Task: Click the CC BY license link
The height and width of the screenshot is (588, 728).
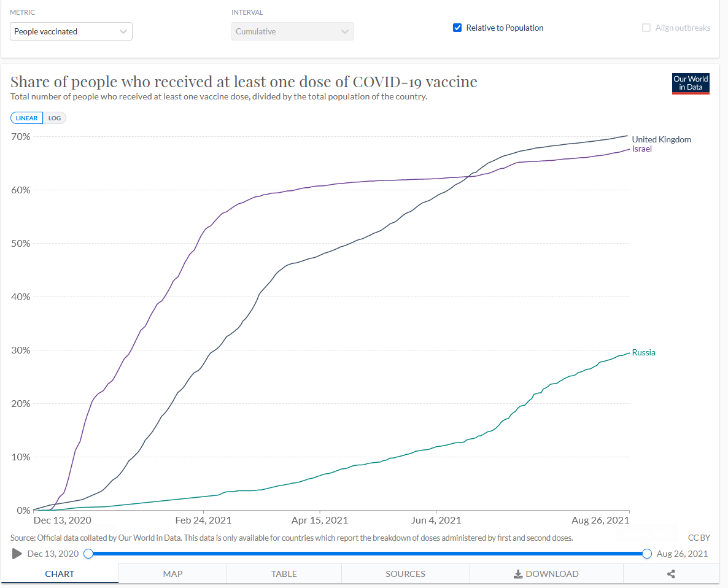Action: [x=699, y=538]
